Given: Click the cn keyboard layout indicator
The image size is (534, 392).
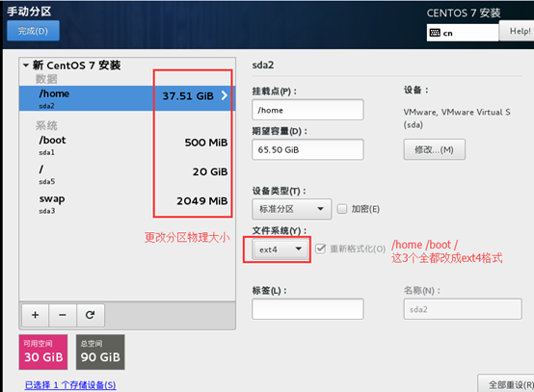Looking at the screenshot, I should point(463,33).
